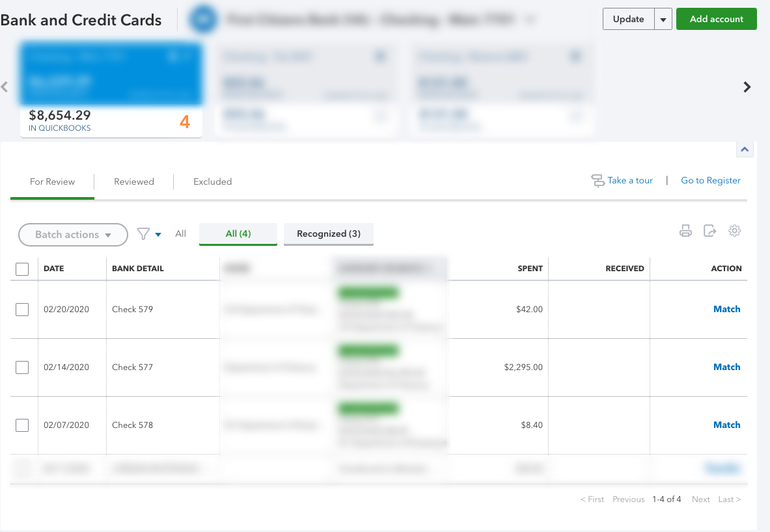Export transactions using the export icon
Screen dimensions: 770x532
[x=710, y=230]
